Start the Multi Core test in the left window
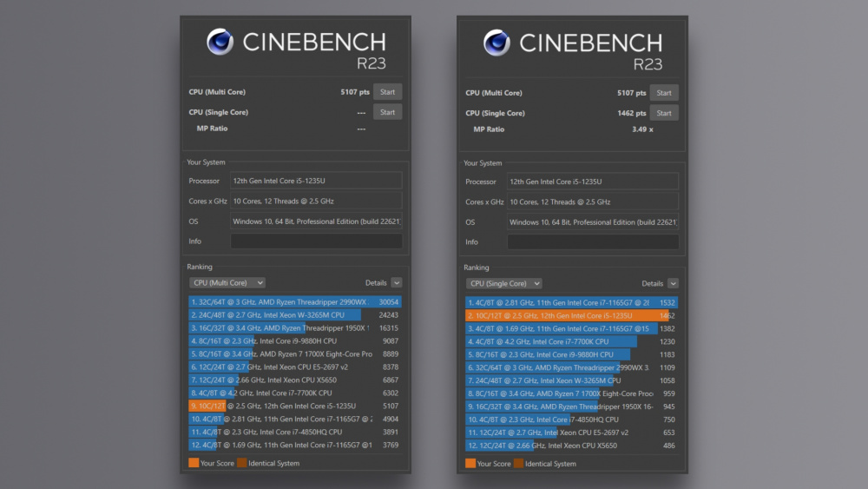Screen dimensions: 868x489 coord(387,92)
